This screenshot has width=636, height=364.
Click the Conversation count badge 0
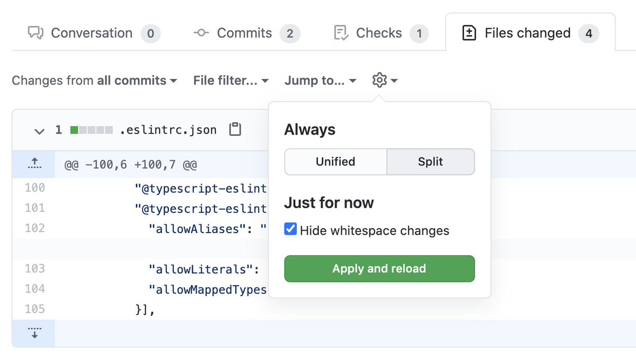151,34
